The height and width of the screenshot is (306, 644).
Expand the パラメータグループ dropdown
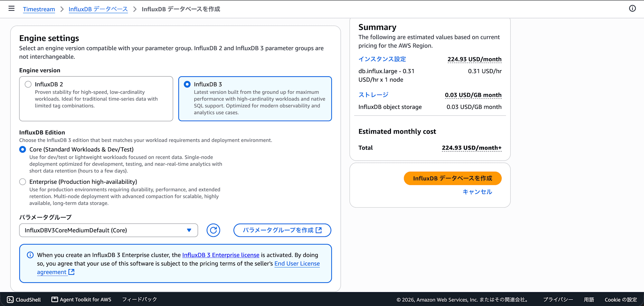(109, 230)
